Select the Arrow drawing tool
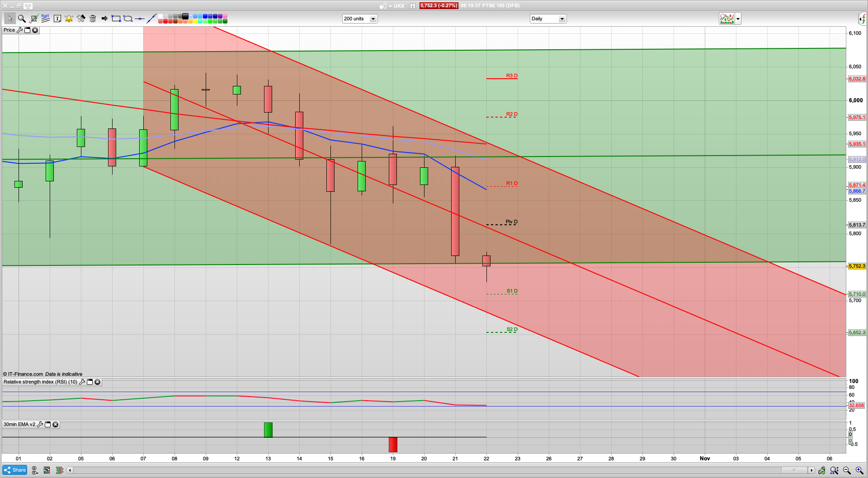The width and height of the screenshot is (868, 478). [104, 19]
